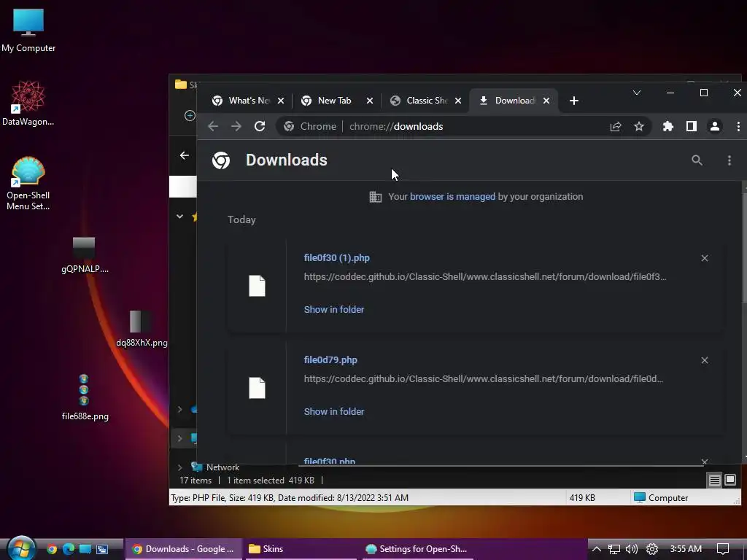Activate the Settings for Open-Shell taskbar button

pyautogui.click(x=417, y=549)
